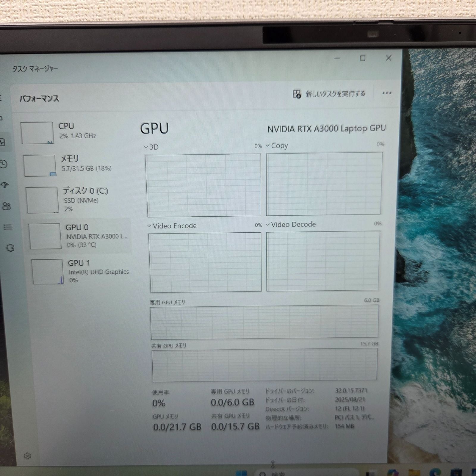
Task: Click the 0.0/21.7 GB GPU memory value
Action: (177, 427)
